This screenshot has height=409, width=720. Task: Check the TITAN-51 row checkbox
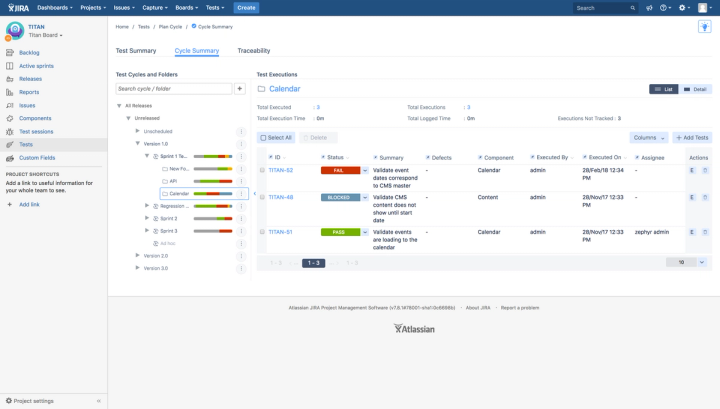click(262, 232)
